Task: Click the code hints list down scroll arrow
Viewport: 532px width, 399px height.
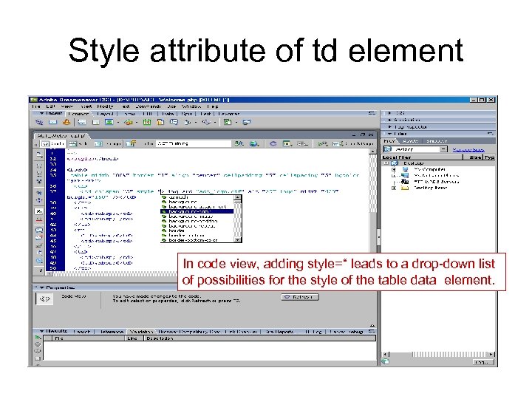Action: (x=237, y=240)
